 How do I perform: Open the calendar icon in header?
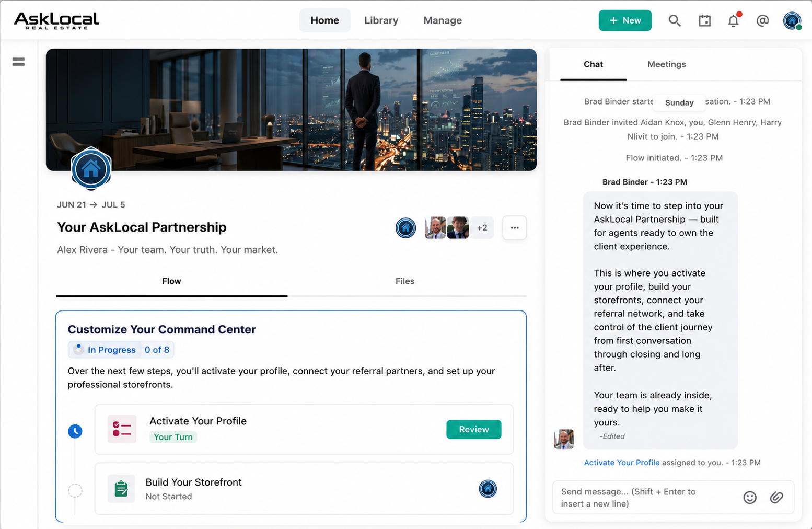coord(704,20)
